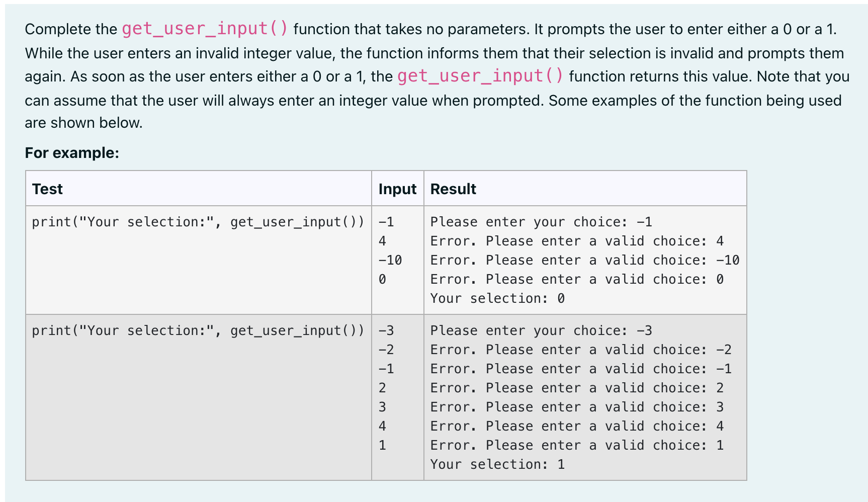The height and width of the screenshot is (502, 868).
Task: Select the 'Input' column header
Action: pos(397,189)
